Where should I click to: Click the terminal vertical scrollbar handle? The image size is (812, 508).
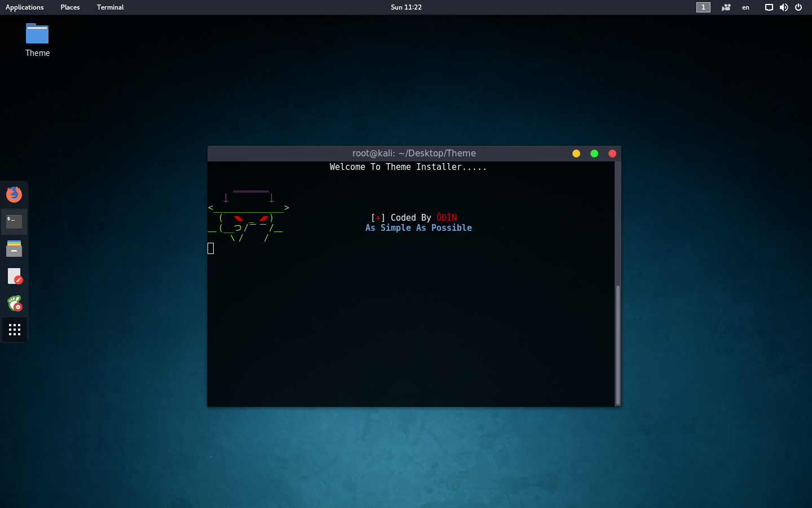tap(618, 345)
